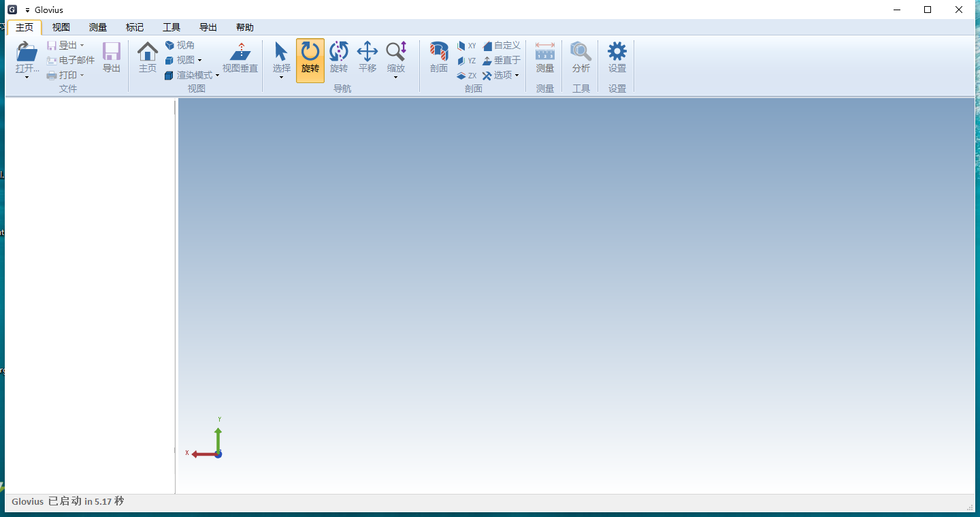Click the Custom (自定义) section plane button
Viewport: 980px width, 517px height.
502,46
